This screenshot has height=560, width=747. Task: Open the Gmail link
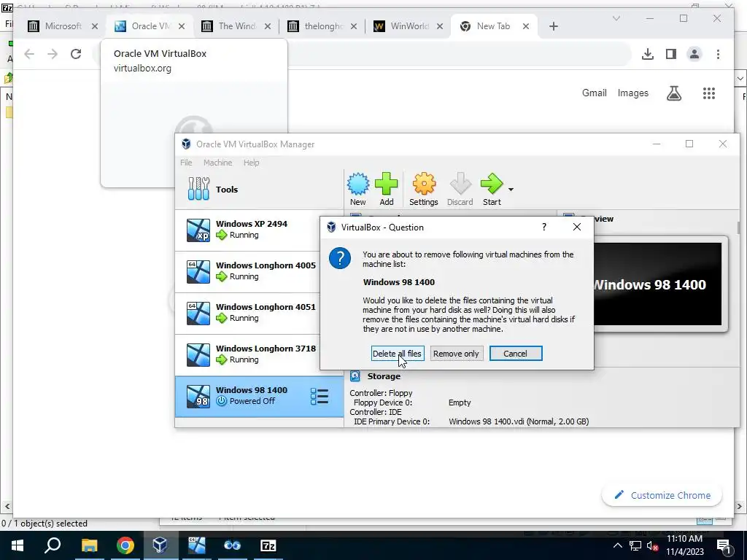coord(594,93)
